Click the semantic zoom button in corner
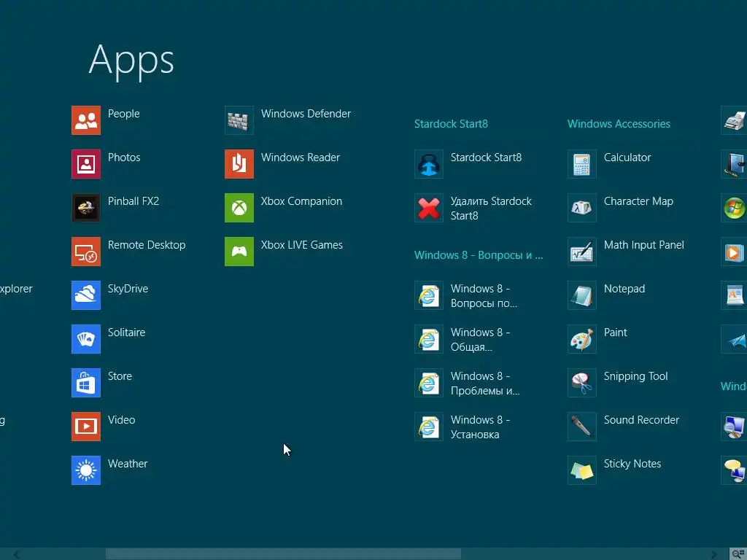The image size is (747, 560). [x=738, y=554]
